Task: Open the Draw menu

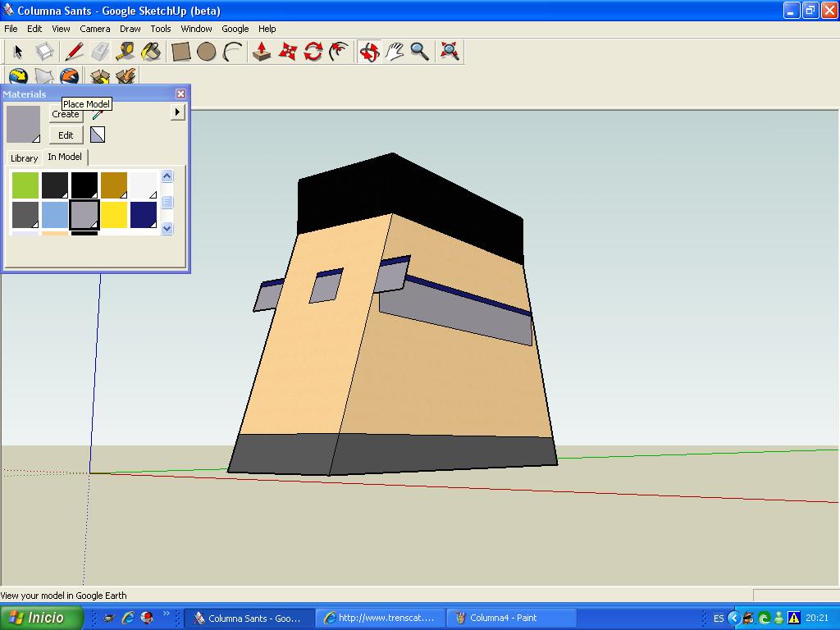Action: point(130,29)
